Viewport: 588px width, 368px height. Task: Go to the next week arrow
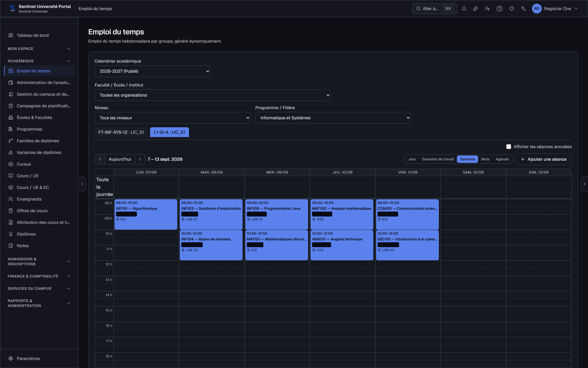tap(140, 159)
